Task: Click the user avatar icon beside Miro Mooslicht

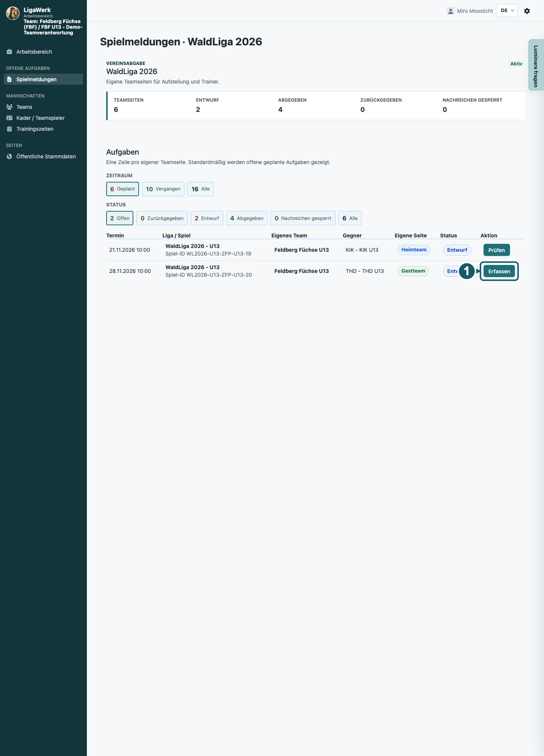Action: [x=451, y=11]
